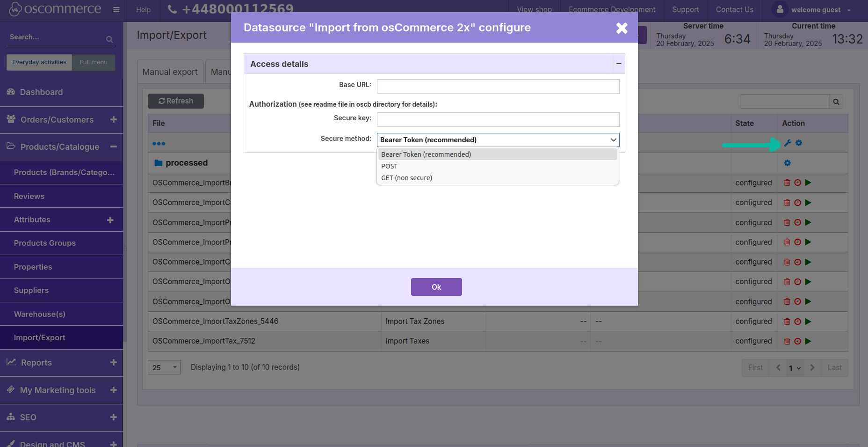Run the OSCommerce_ImportBr job with play icon
Image resolution: width=868 pixels, height=447 pixels.
click(808, 183)
